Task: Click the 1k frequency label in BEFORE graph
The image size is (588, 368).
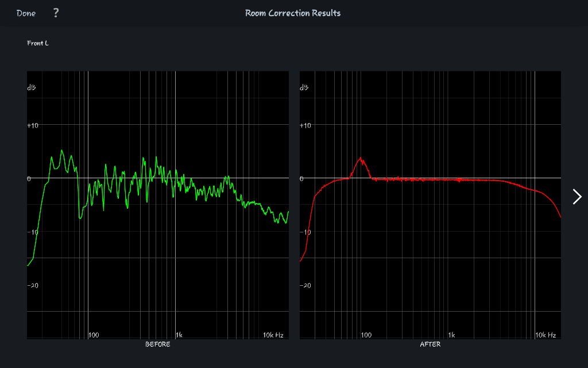Action: click(179, 335)
